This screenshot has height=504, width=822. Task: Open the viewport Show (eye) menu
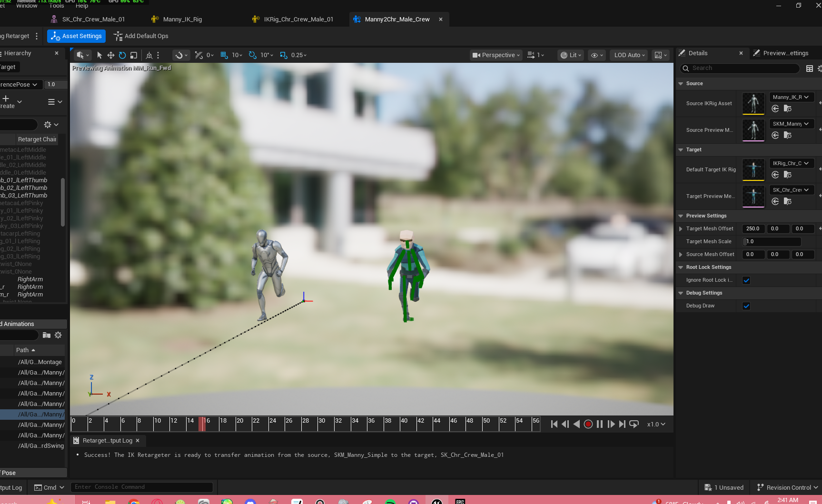pyautogui.click(x=597, y=55)
